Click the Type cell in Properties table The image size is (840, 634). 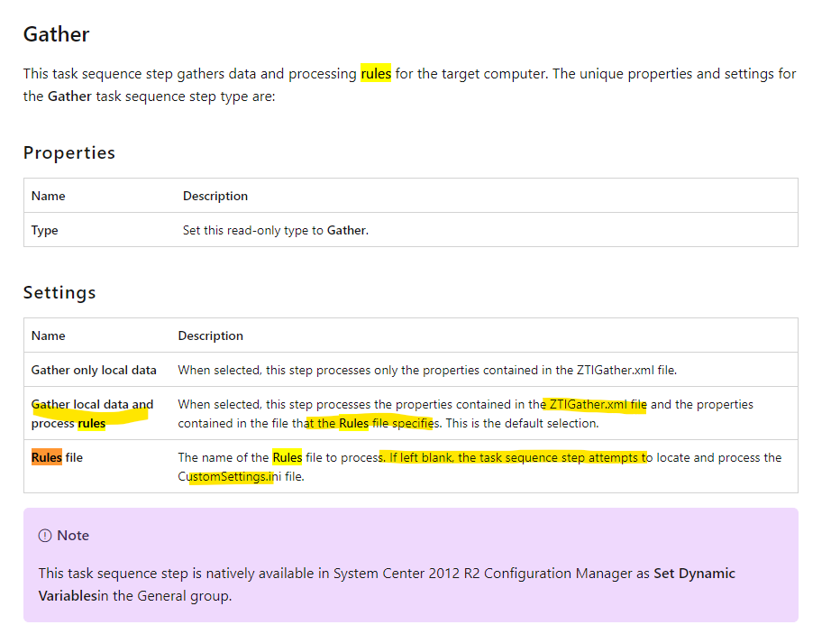tap(44, 230)
